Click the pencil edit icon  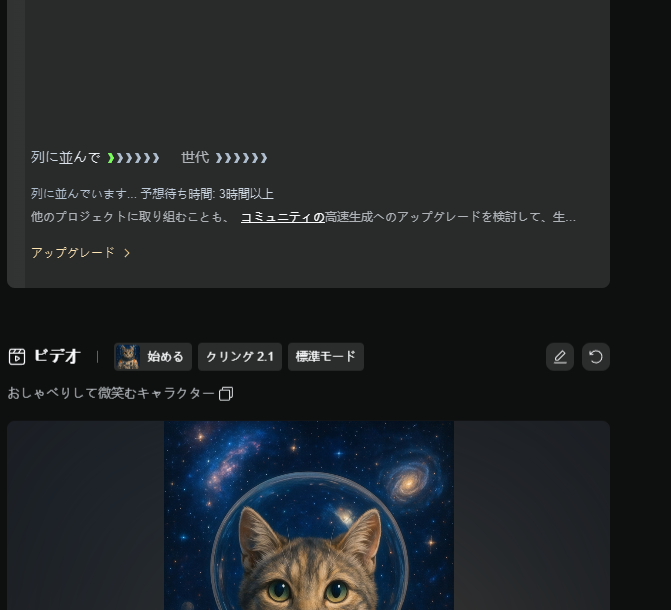[560, 357]
